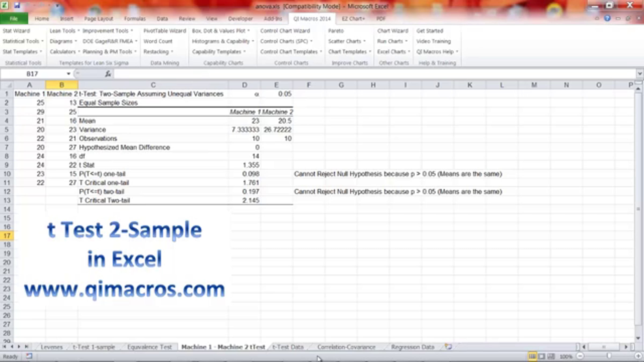Expand the Diagrams dropdown
644x362 pixels.
pos(63,41)
